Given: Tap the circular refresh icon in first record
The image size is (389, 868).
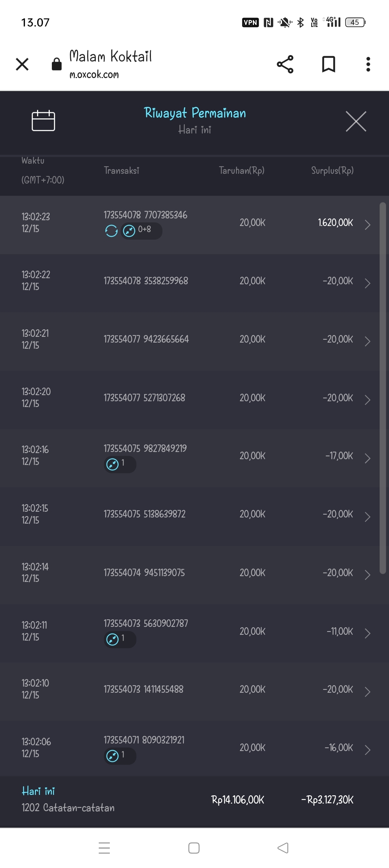Looking at the screenshot, I should 111,231.
